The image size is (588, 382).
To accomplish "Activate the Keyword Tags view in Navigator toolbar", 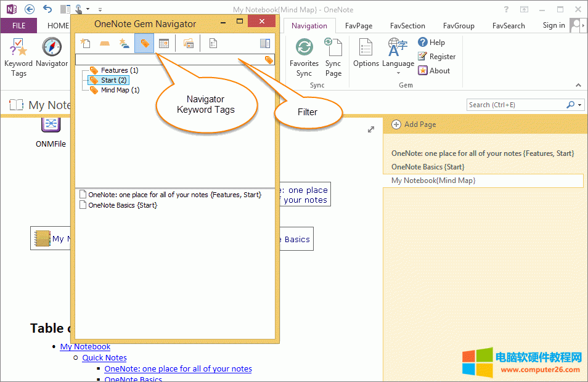I will 144,43.
